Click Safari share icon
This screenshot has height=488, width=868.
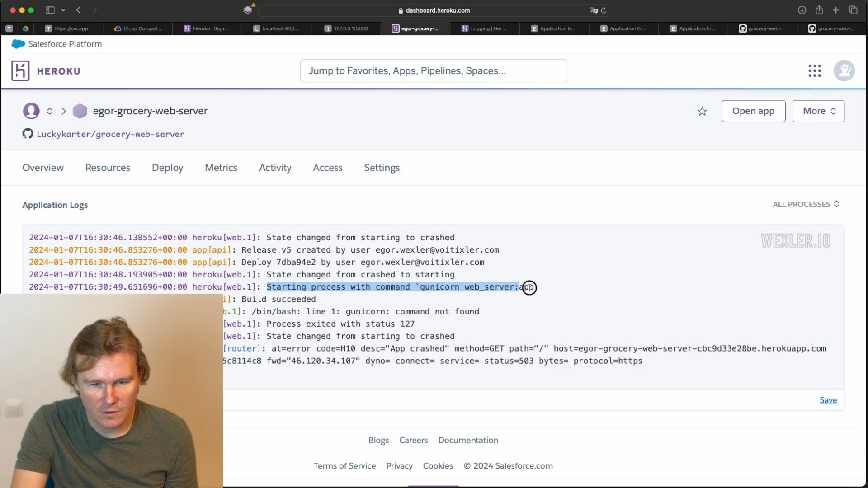[x=819, y=10]
